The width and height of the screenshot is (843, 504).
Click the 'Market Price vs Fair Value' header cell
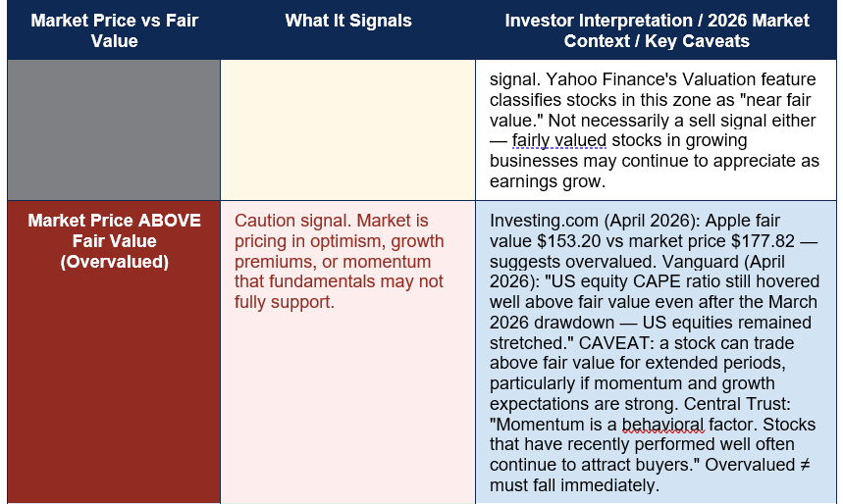[114, 30]
